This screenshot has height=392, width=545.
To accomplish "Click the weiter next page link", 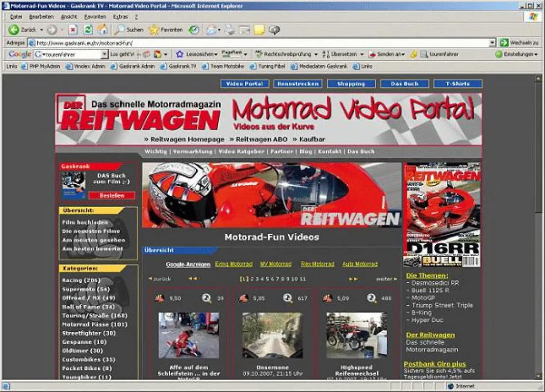I will point(386,279).
